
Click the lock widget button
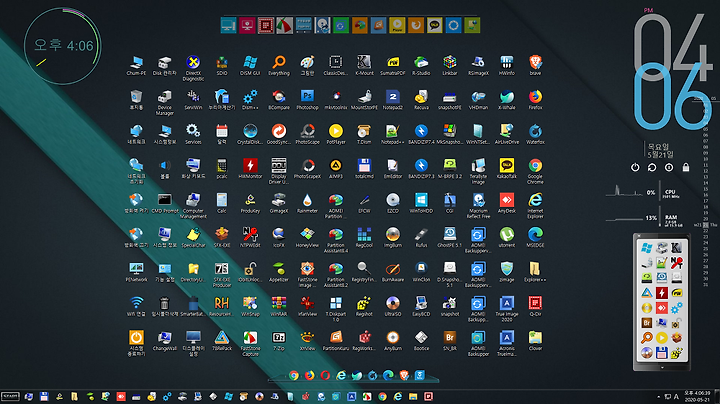tap(686, 168)
